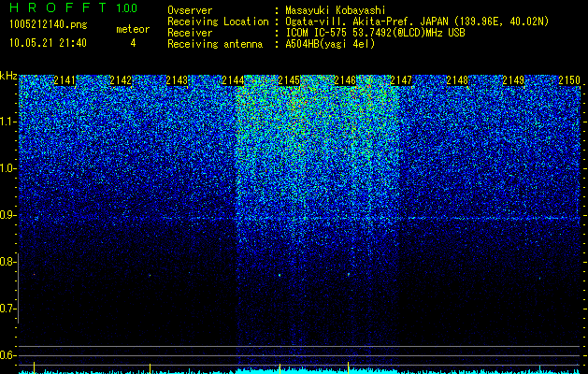Click the 1.00 version number
The width and height of the screenshot is (588, 374).
127,7
